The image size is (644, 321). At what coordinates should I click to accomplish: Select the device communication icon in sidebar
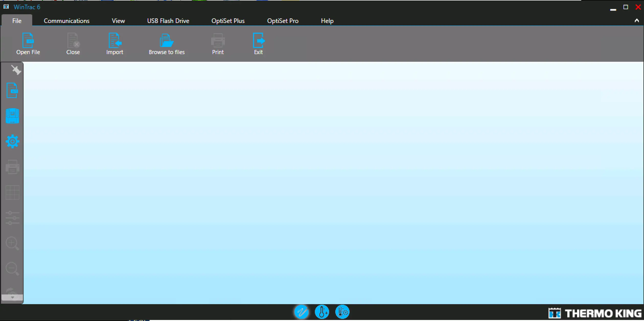[x=12, y=116]
